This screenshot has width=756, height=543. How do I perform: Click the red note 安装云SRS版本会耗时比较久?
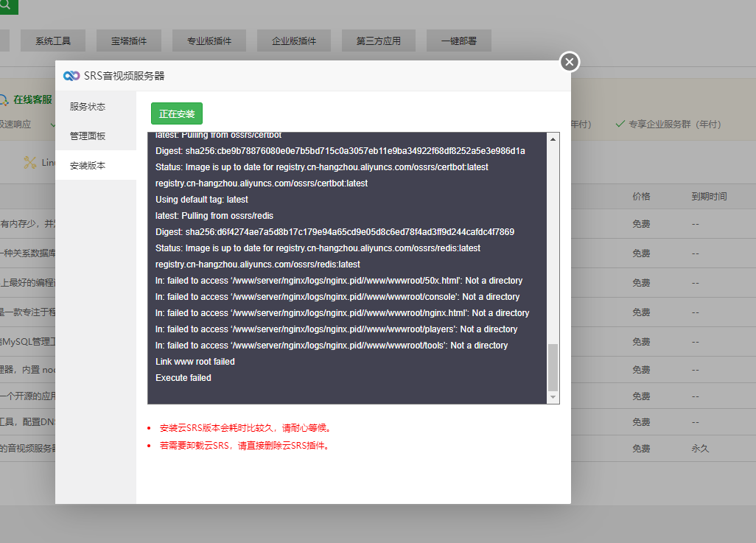[245, 428]
